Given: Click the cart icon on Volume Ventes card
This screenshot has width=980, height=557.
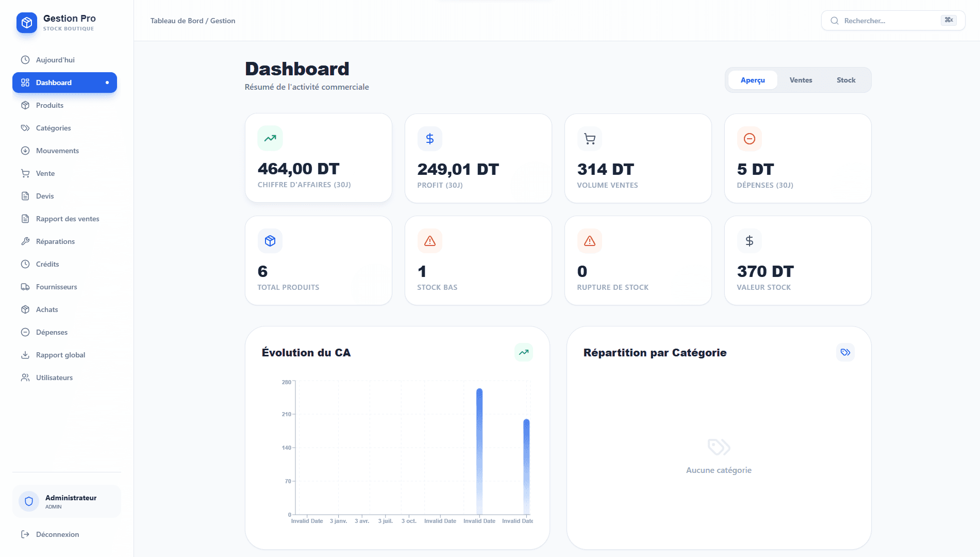Looking at the screenshot, I should pyautogui.click(x=590, y=139).
